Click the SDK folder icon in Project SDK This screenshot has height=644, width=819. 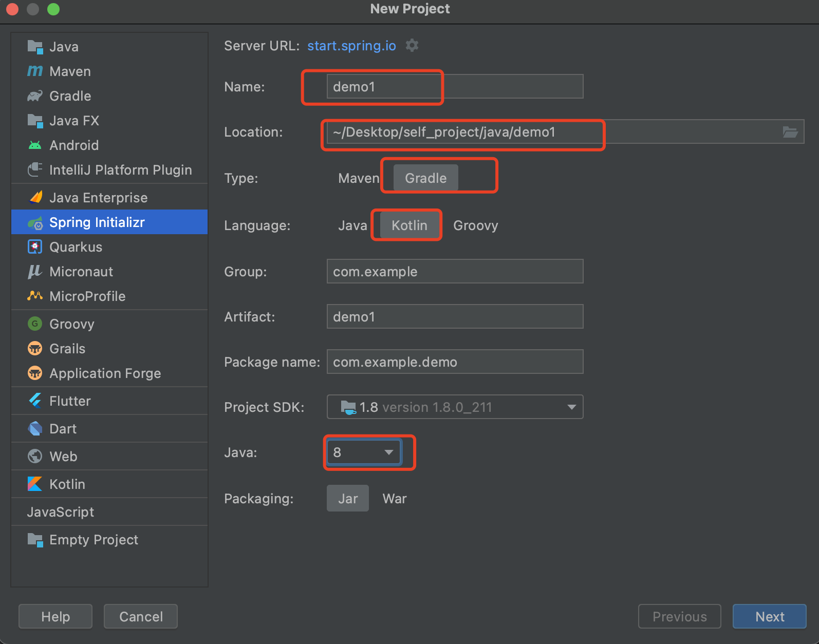(x=348, y=408)
